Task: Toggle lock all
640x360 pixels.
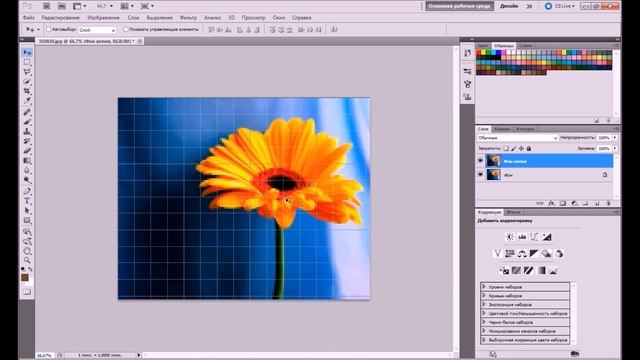Action: point(529,149)
